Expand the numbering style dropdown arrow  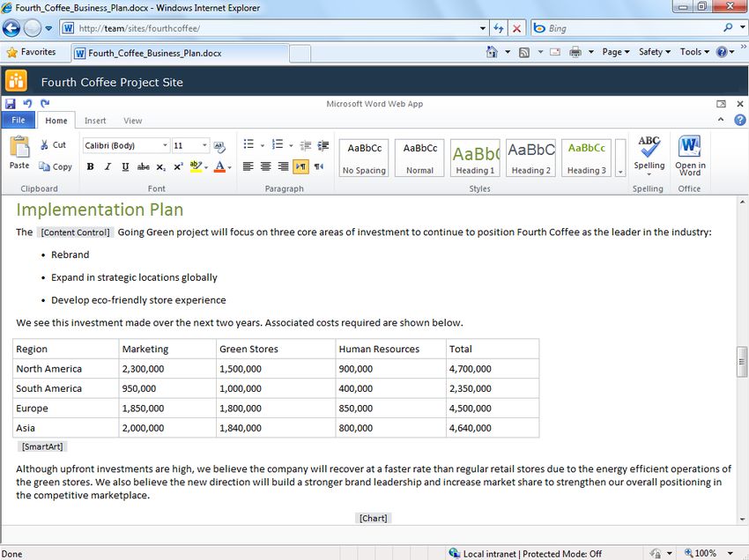291,145
